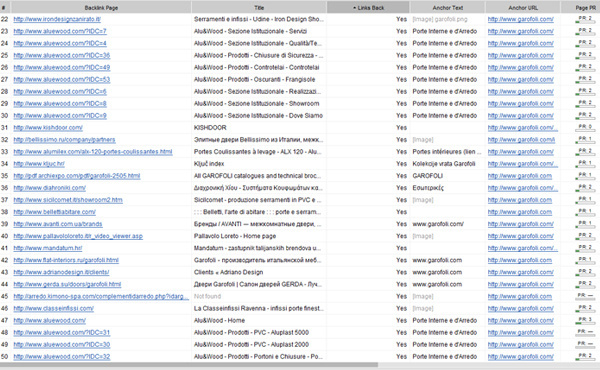
Task: Open flat-interiors.ru/garofoli.html backlink
Action: click(x=66, y=260)
